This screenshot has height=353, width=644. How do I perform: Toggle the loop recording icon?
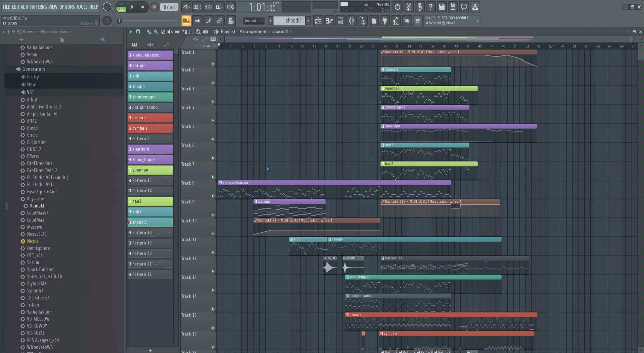point(231,7)
